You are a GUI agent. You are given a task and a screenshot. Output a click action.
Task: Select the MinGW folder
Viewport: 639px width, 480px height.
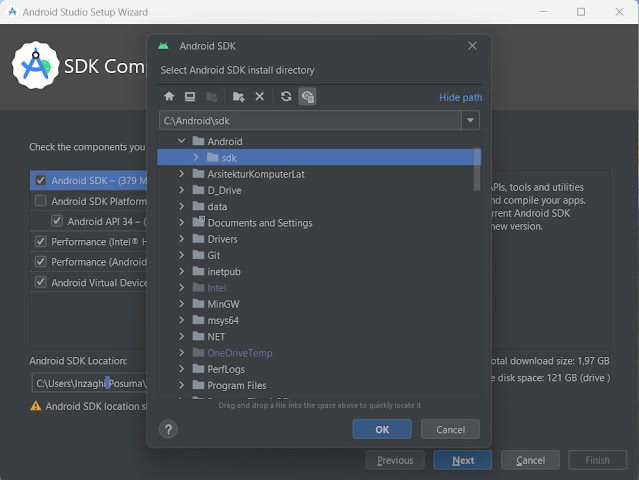223,304
